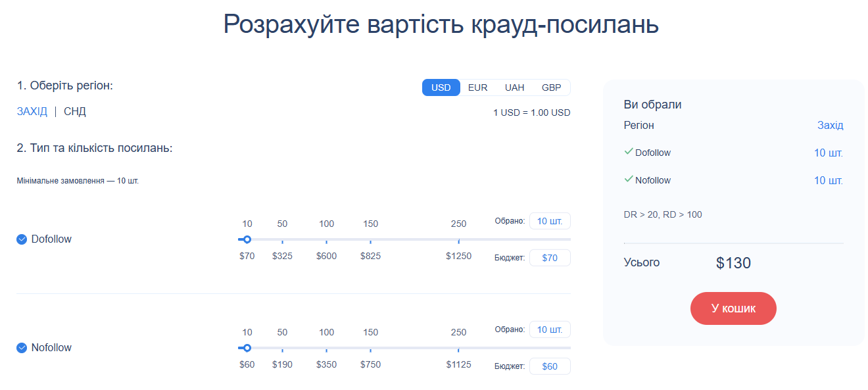Viewport: 868px width, 390px height.
Task: Click the green check icon next to Nofollow summary
Action: click(x=629, y=180)
